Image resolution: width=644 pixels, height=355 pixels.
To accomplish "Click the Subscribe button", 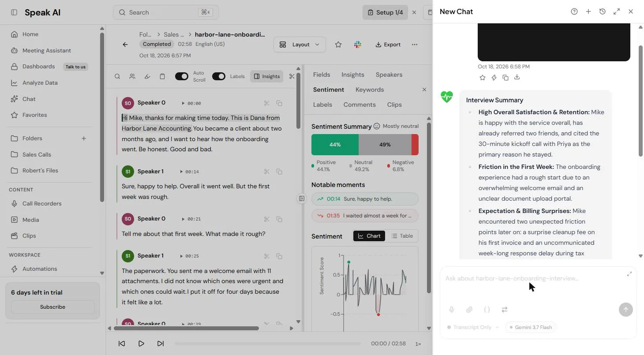I will click(52, 307).
